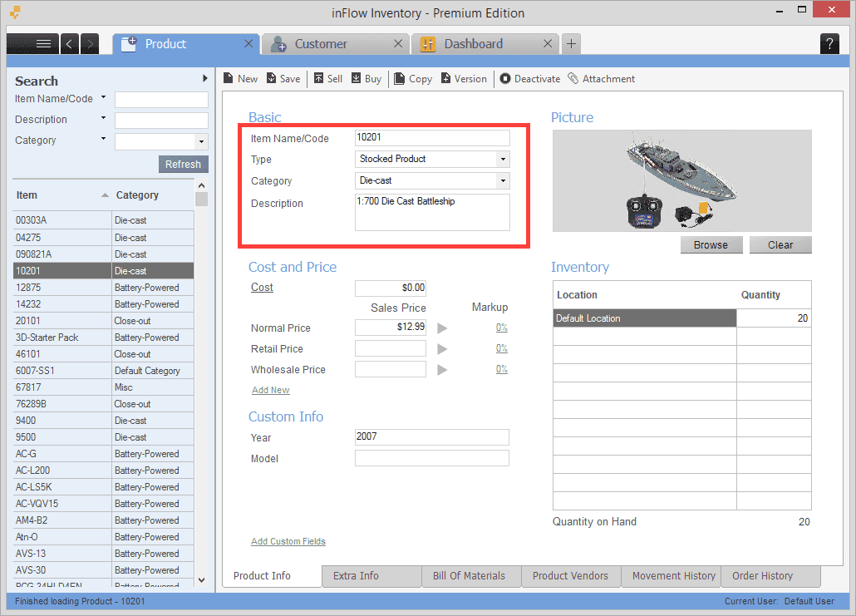Click Add New under pricing
The width and height of the screenshot is (856, 616).
pyautogui.click(x=270, y=389)
